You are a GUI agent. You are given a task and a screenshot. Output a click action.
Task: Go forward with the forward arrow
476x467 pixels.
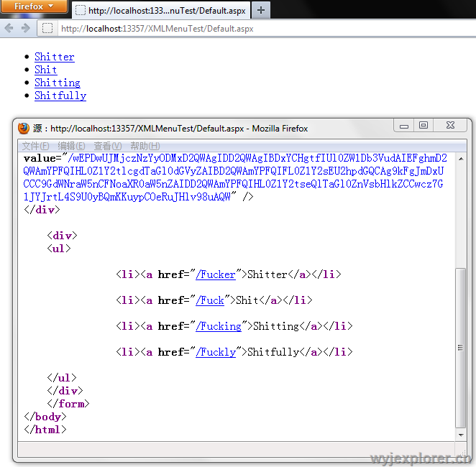[26, 28]
